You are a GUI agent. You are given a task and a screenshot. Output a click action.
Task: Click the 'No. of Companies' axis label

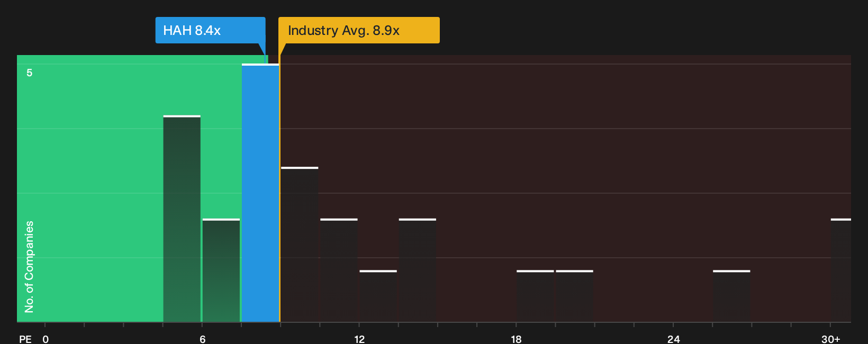pos(29,267)
